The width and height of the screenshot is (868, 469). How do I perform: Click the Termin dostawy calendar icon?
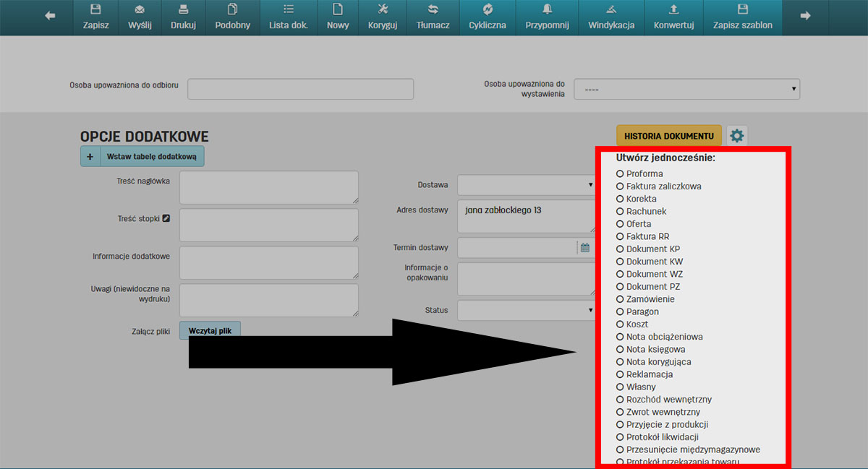(x=585, y=248)
